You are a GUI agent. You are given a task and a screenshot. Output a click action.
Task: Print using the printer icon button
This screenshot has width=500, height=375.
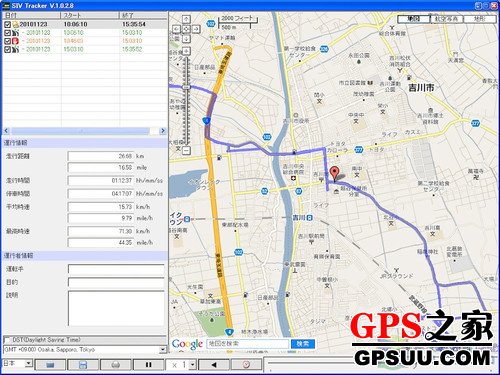tap(115, 365)
